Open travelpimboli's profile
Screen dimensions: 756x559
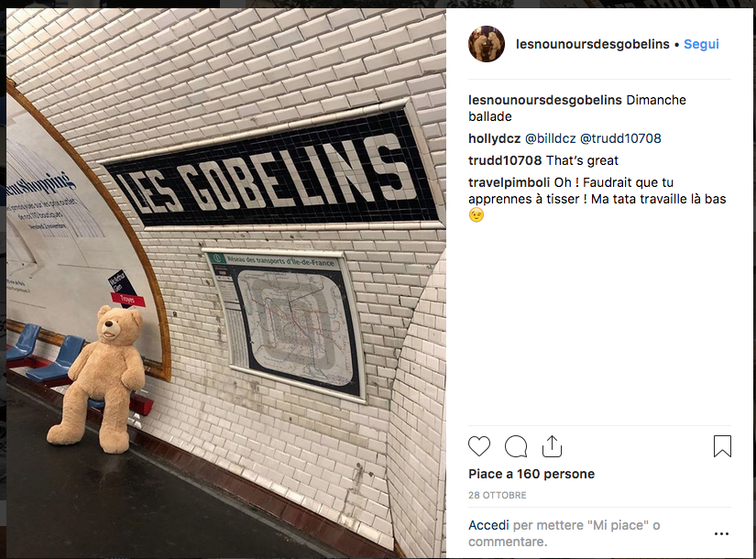click(509, 182)
